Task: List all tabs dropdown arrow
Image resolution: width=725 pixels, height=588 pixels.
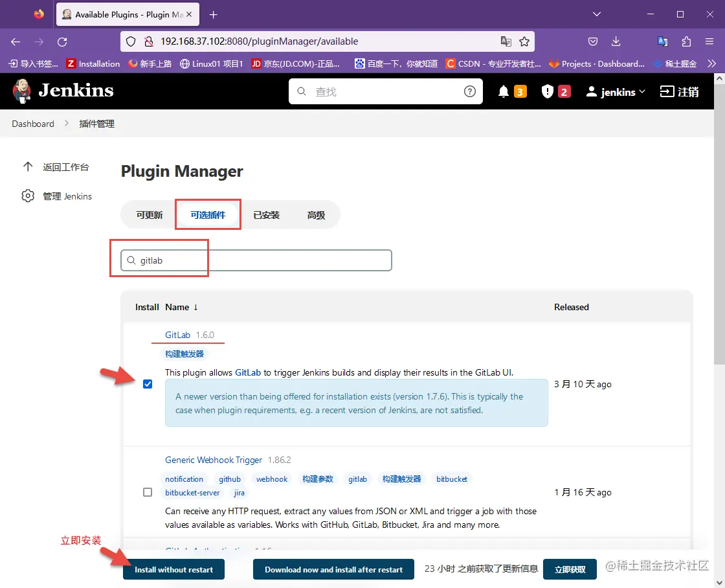Action: click(597, 14)
